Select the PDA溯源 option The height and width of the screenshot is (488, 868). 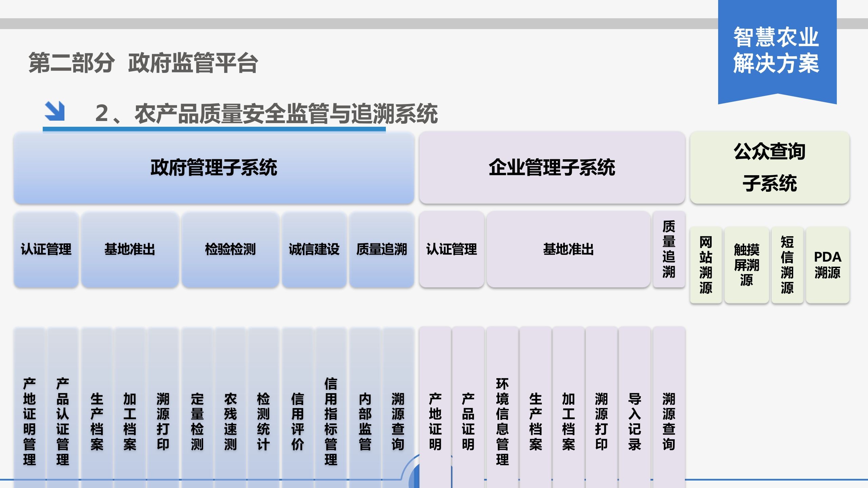click(827, 264)
